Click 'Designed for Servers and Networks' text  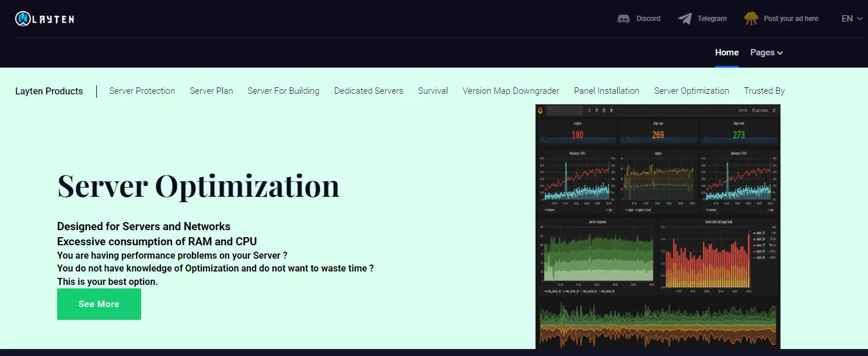(143, 227)
